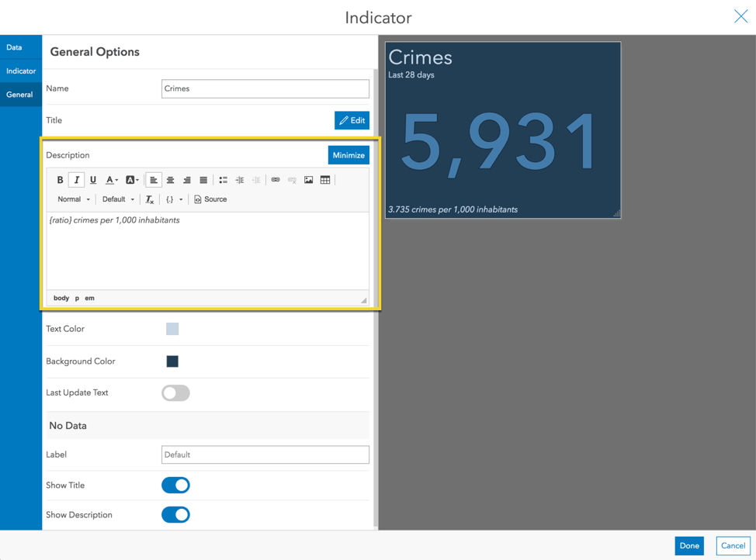The width and height of the screenshot is (756, 560).
Task: Remove formatting with Tx icon
Action: tap(150, 199)
